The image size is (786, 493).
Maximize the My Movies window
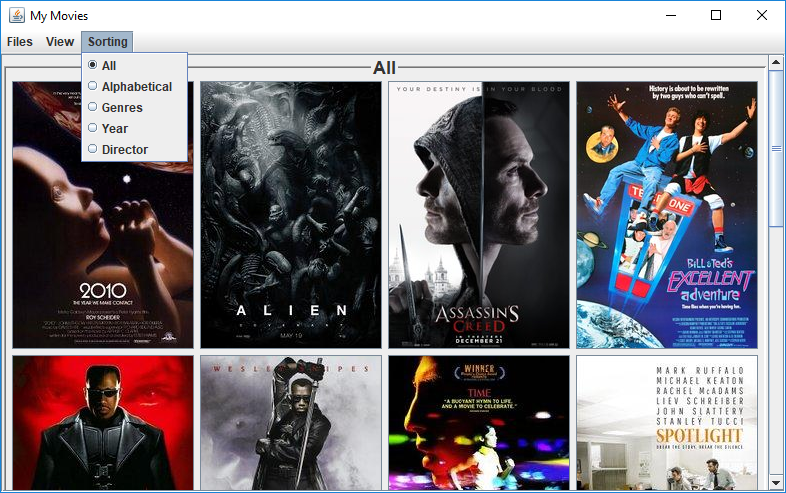(x=716, y=16)
